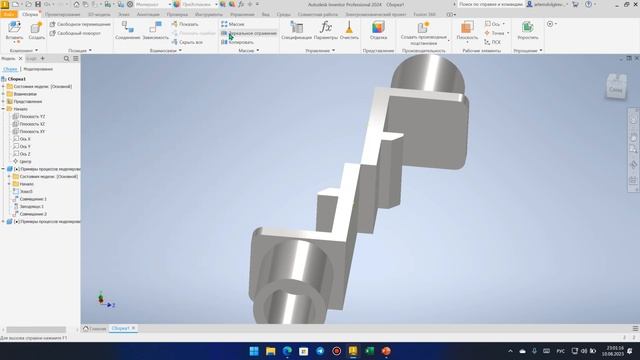The image size is (640, 360).
Task: Select Совмещение:1 constraint in browser
Action: [x=30, y=199]
